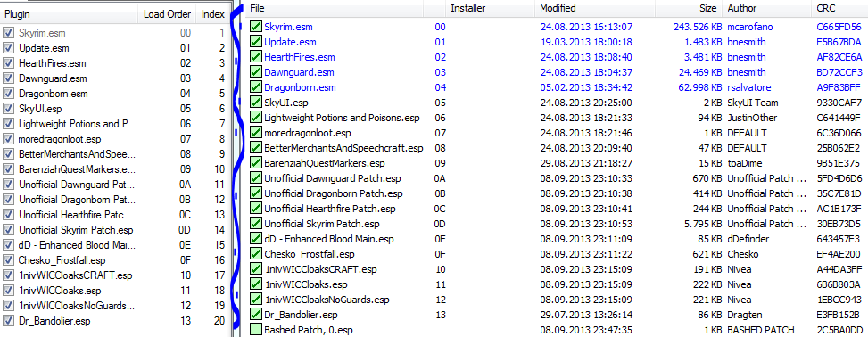
Task: Click load order 0D in left list
Action: [185, 230]
